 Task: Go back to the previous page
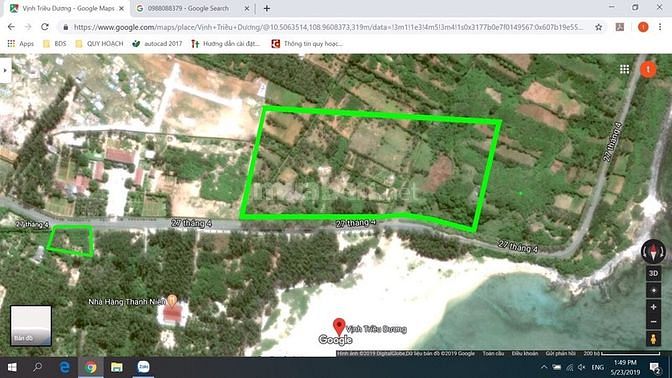click(x=11, y=27)
